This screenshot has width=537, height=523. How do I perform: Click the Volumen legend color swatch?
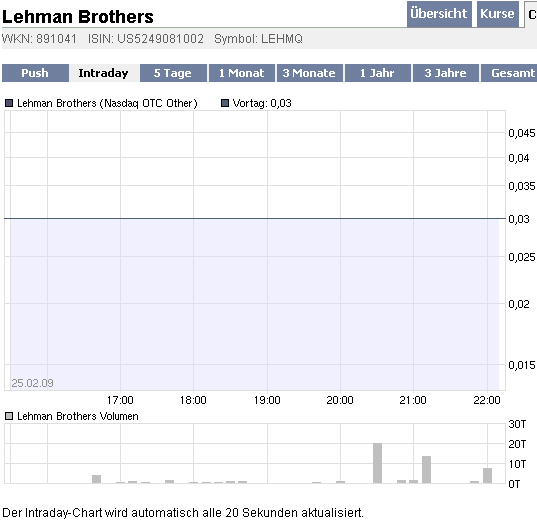pyautogui.click(x=9, y=416)
